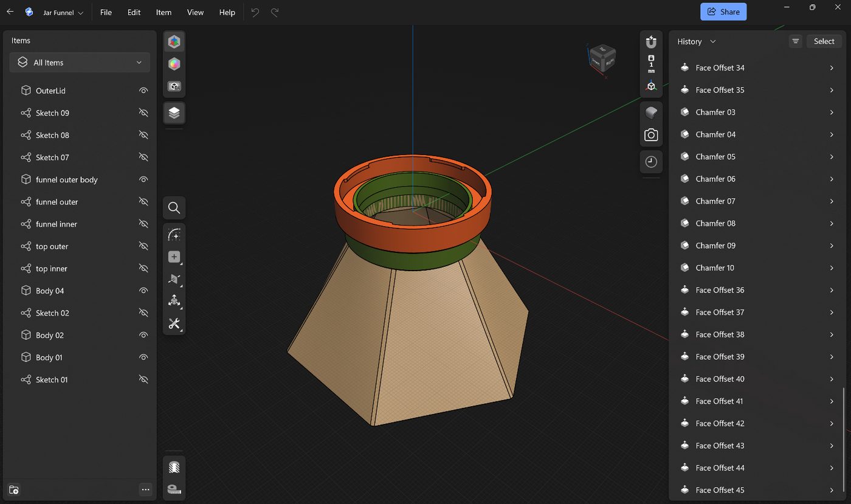Click the camera snapshot icon

651,135
